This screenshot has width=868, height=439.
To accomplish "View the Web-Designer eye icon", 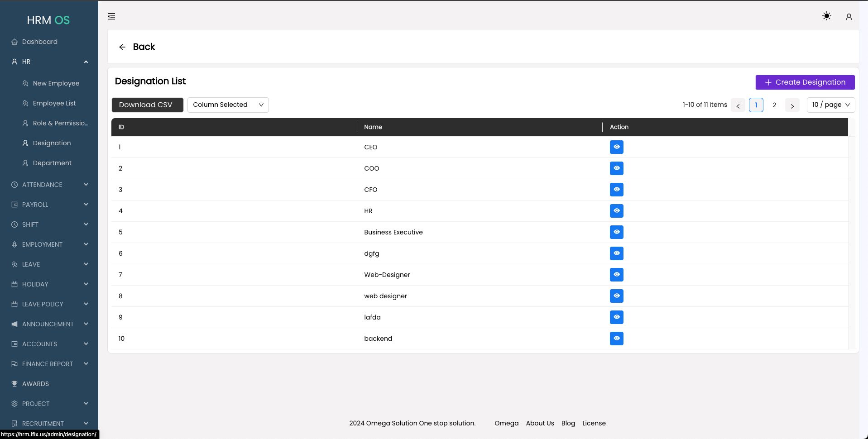I will tap(617, 275).
